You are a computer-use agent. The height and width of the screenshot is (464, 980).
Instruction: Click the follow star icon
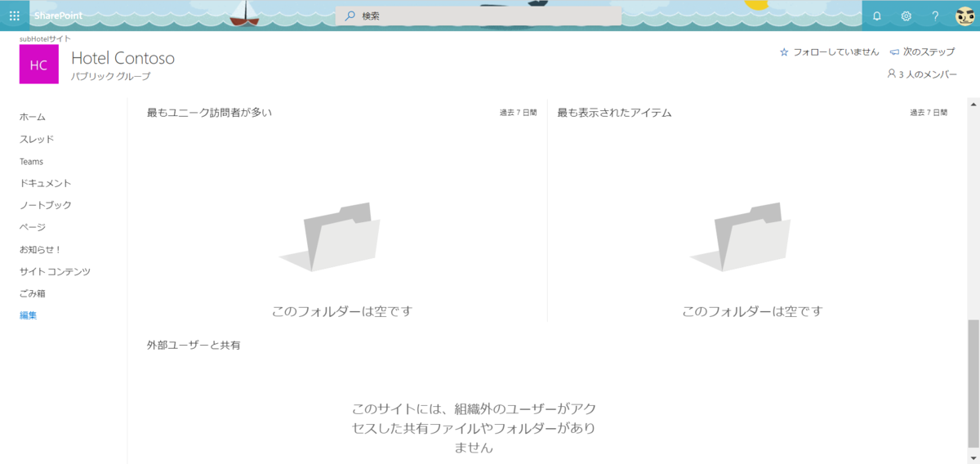tap(784, 51)
